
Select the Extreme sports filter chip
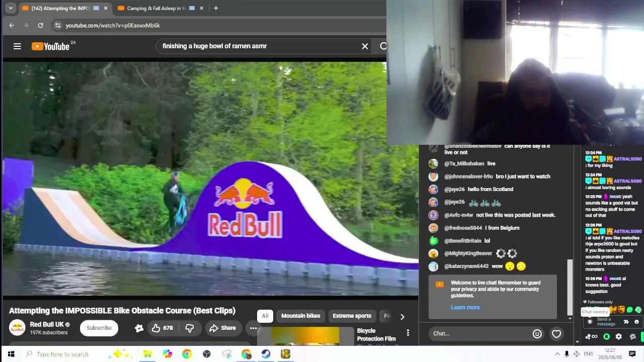[x=352, y=316]
